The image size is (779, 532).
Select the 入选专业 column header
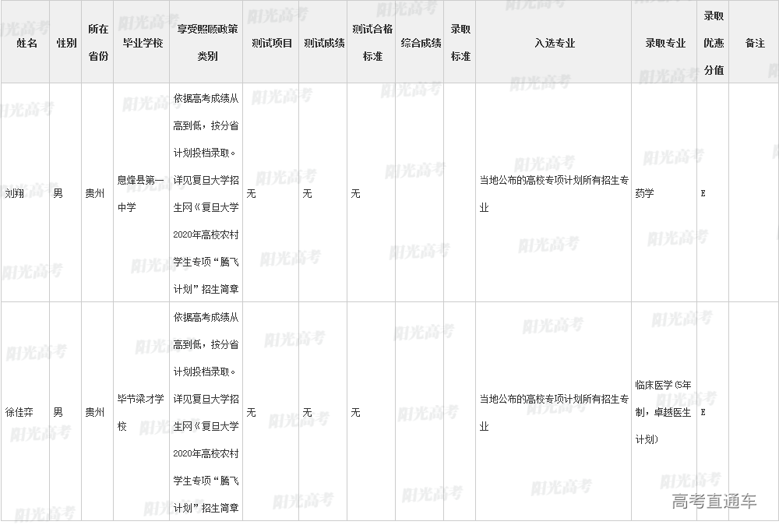(554, 43)
